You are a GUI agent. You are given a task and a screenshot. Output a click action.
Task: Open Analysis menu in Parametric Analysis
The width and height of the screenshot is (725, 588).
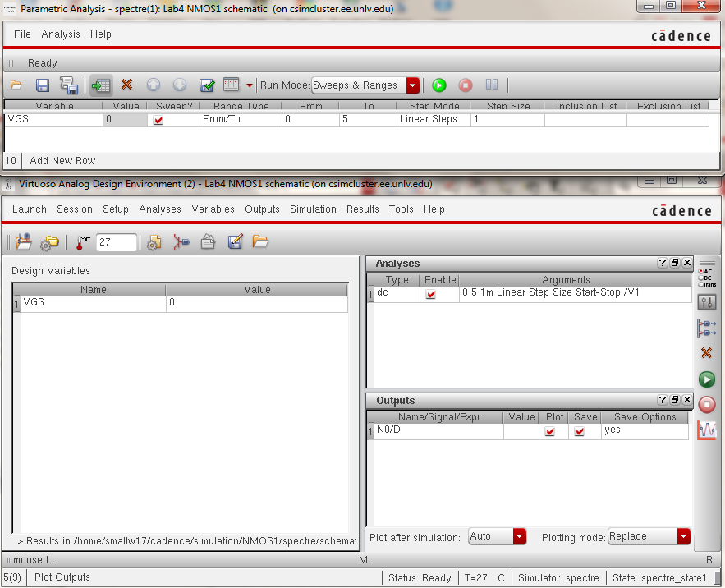coord(61,34)
